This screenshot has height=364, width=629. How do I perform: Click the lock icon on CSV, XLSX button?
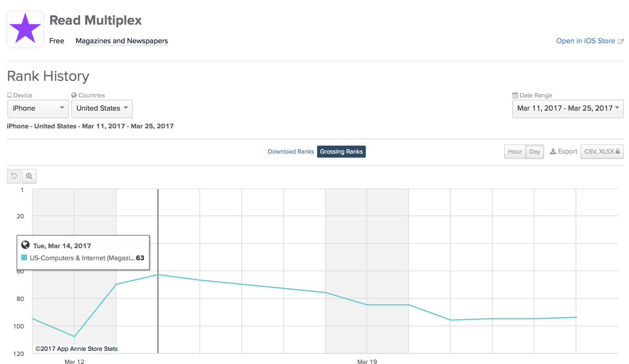pos(618,151)
